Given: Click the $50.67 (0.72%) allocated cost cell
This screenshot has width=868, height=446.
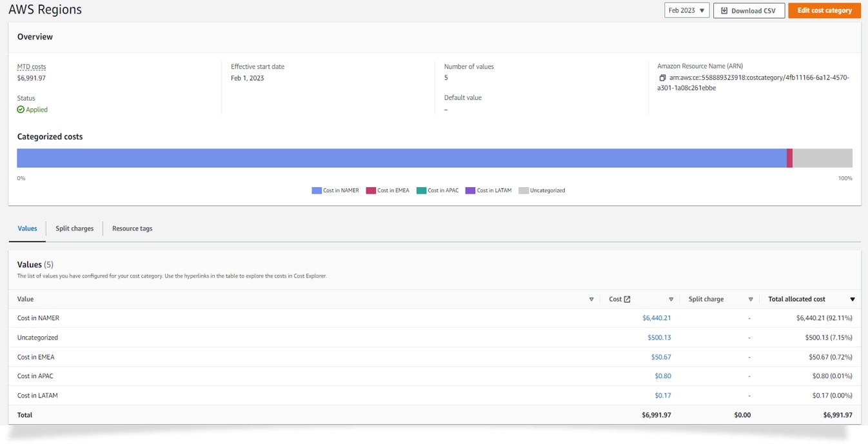Looking at the screenshot, I should tap(831, 357).
